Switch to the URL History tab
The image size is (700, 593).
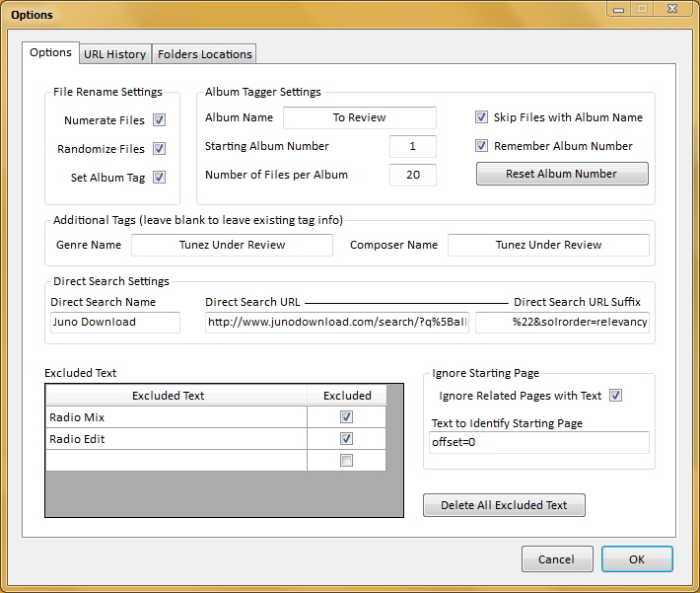[114, 54]
